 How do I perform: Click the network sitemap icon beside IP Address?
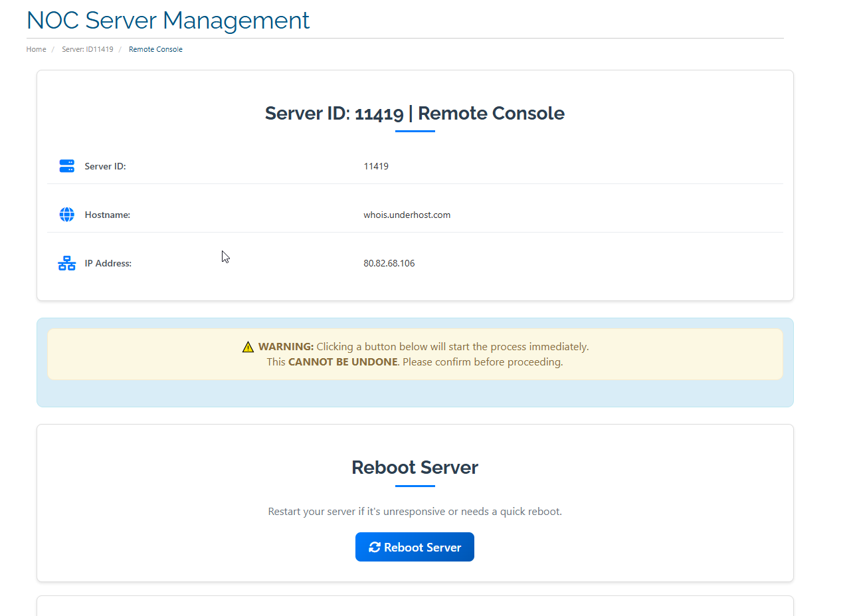[66, 262]
